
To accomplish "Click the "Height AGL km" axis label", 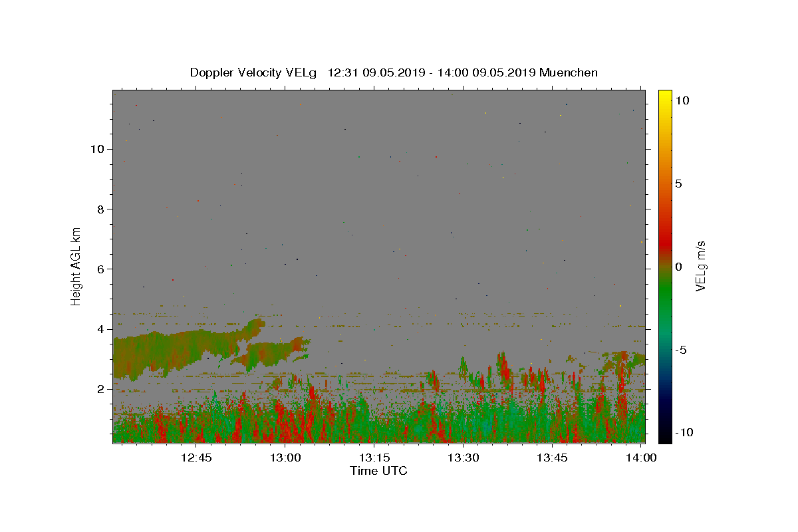I will [76, 265].
